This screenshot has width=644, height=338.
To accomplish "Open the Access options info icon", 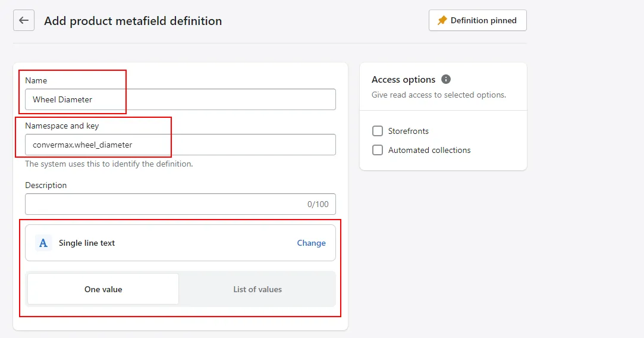I will [445, 79].
